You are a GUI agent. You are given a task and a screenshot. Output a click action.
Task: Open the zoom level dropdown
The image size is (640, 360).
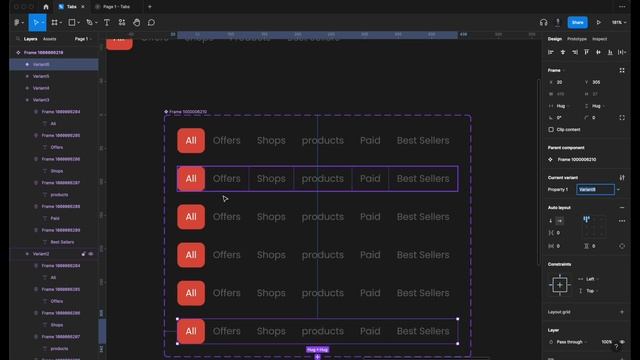(x=619, y=22)
